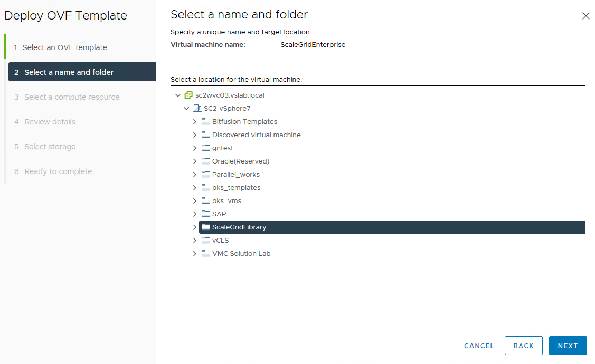This screenshot has width=595, height=364.
Task: Expand the Parallel_works folder
Action: [x=195, y=175]
